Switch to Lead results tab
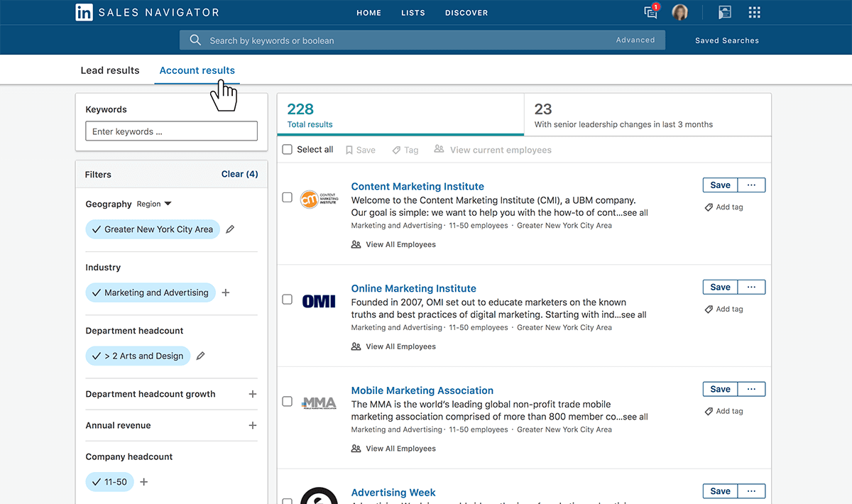 [x=110, y=70]
